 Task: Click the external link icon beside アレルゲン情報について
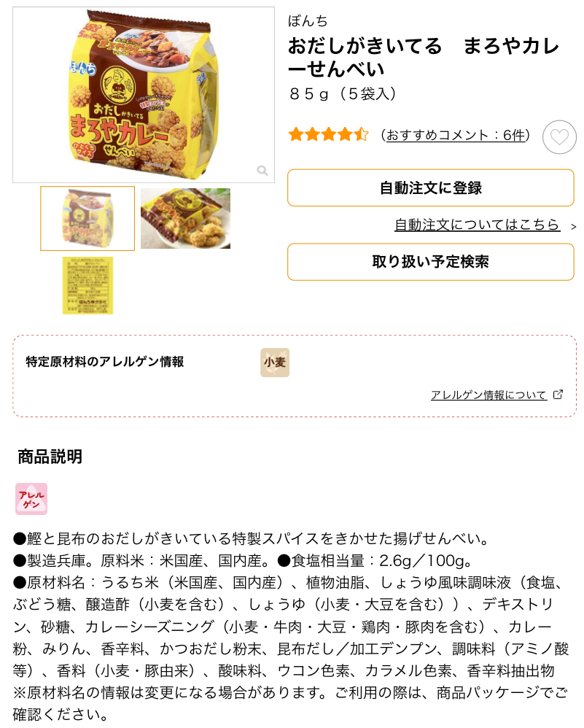(558, 395)
